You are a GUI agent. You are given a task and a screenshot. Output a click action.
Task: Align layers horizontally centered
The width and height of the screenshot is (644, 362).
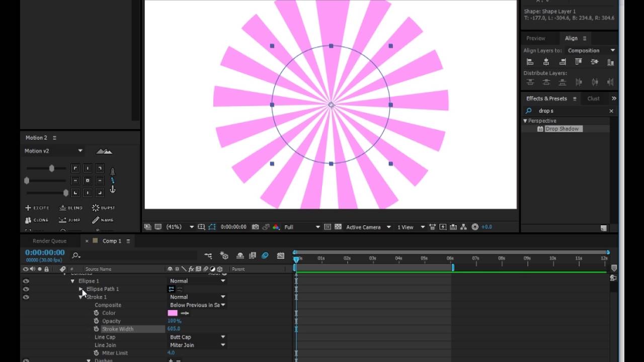point(546,62)
